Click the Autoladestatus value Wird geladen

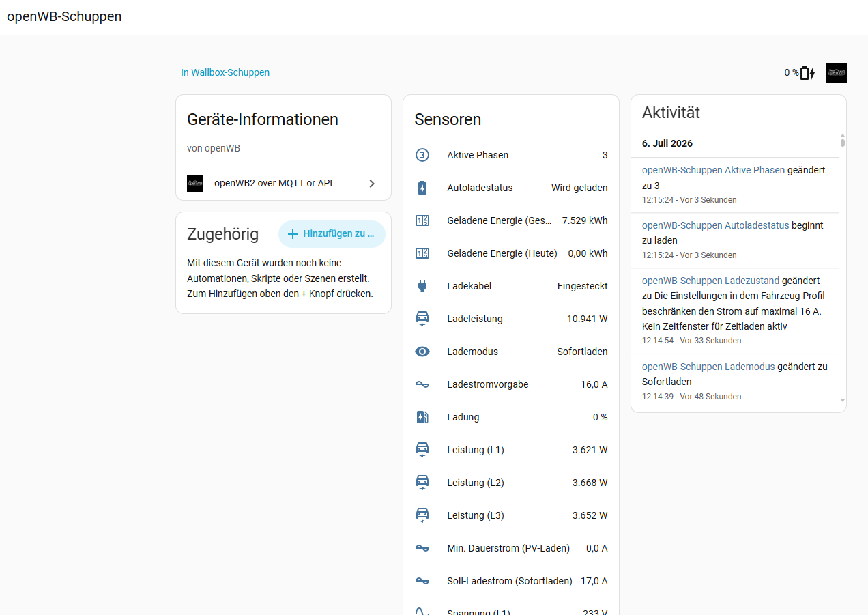tap(579, 188)
